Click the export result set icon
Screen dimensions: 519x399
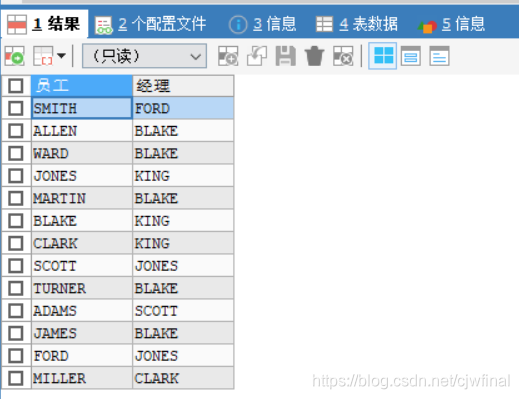click(x=14, y=56)
